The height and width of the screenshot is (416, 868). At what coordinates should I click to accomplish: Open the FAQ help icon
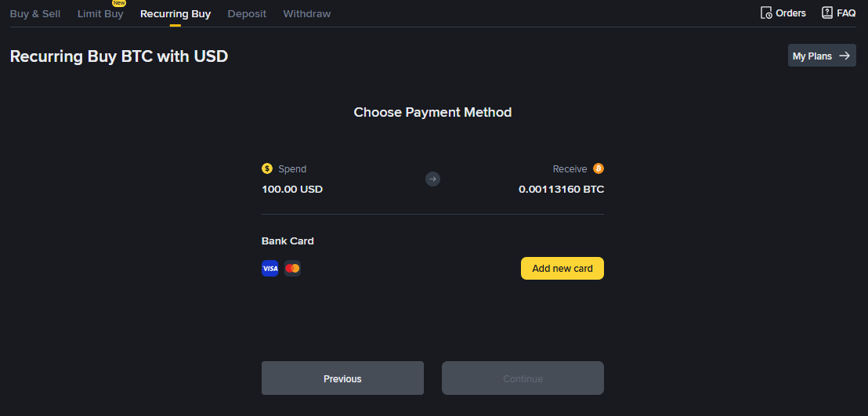(x=826, y=13)
